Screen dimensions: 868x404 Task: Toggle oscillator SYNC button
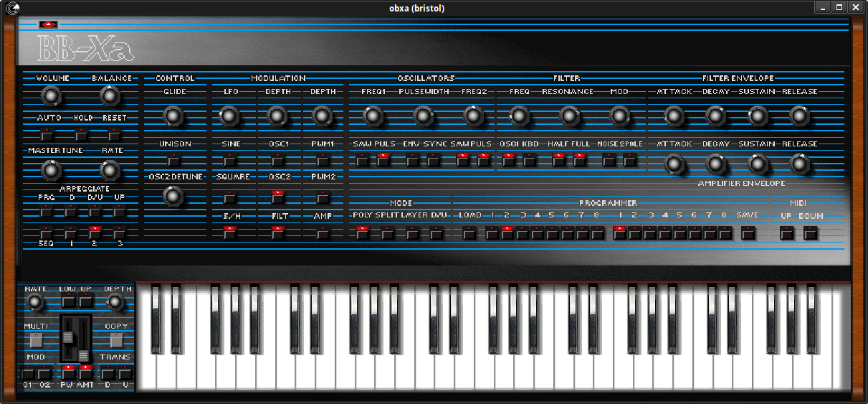point(434,160)
